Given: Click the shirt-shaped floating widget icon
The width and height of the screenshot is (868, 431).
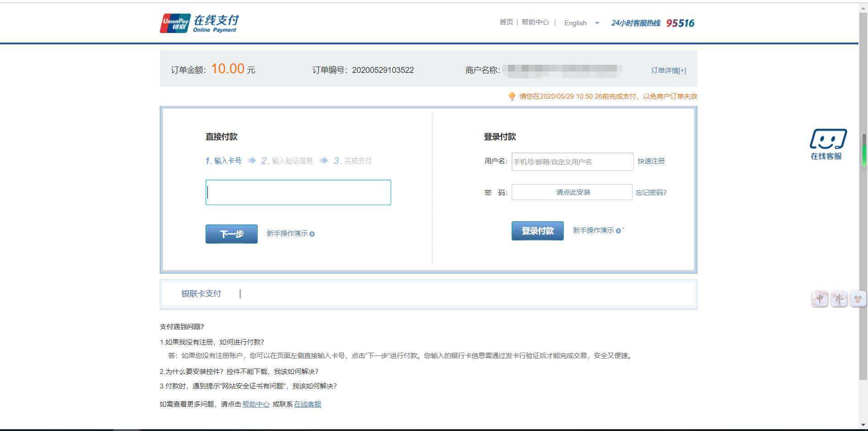Looking at the screenshot, I should tap(858, 299).
